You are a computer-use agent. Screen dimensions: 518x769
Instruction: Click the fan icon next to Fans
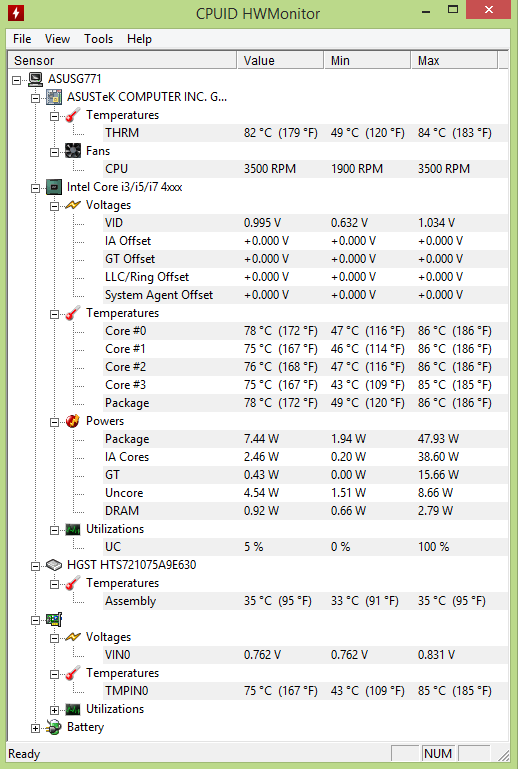(73, 151)
